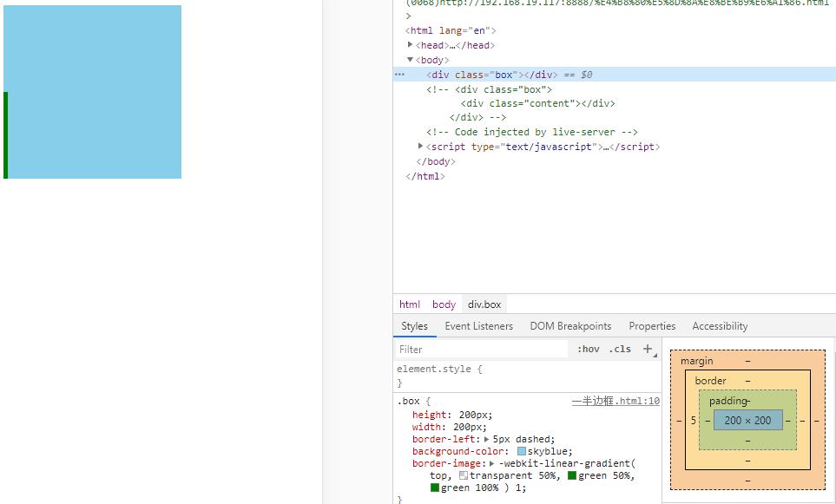This screenshot has width=836, height=504.
Task: Click the element.style rule block
Action: (x=527, y=376)
